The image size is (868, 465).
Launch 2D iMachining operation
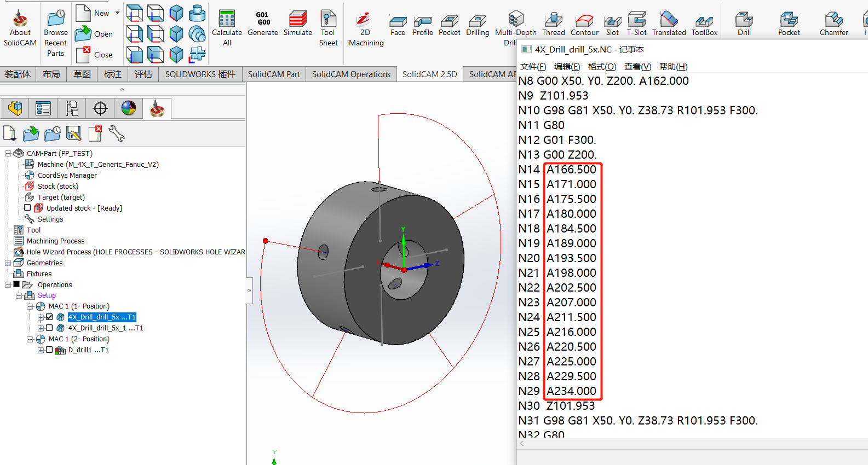tap(365, 28)
